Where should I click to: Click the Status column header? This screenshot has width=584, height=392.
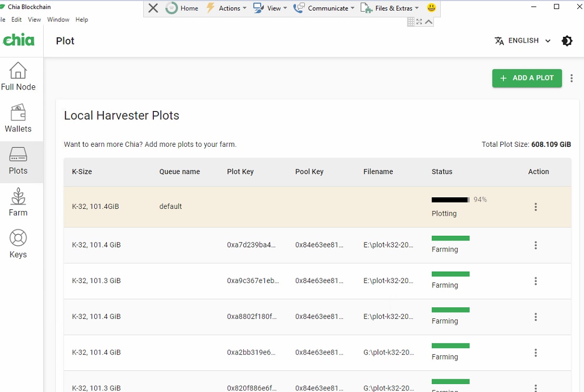(x=442, y=172)
